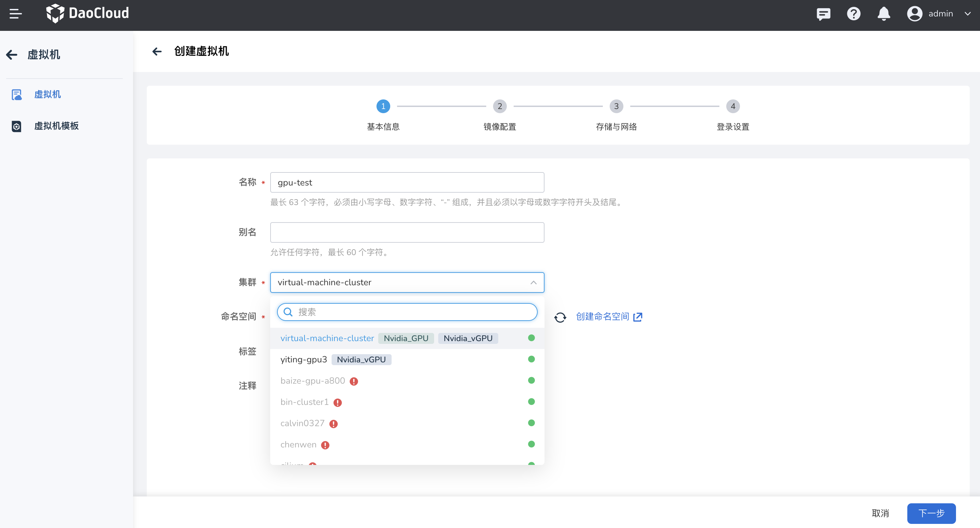Image resolution: width=980 pixels, height=528 pixels.
Task: Click green status dot for virtual-machine-cluster
Action: click(x=531, y=338)
